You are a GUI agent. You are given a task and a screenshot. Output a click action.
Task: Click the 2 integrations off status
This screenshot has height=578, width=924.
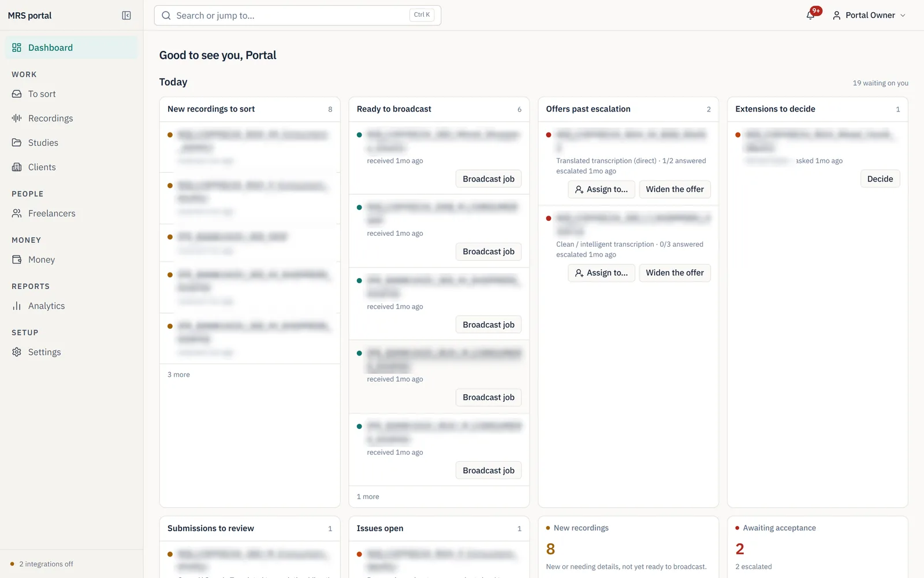point(42,564)
